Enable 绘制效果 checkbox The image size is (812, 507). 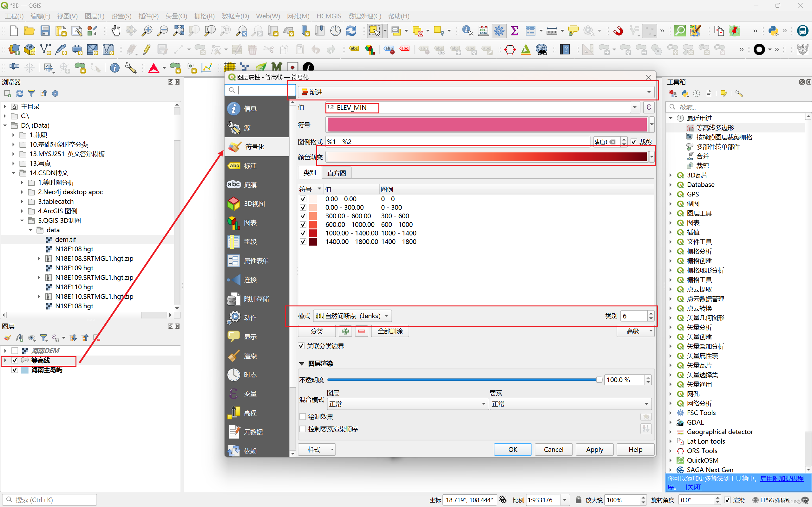301,417
